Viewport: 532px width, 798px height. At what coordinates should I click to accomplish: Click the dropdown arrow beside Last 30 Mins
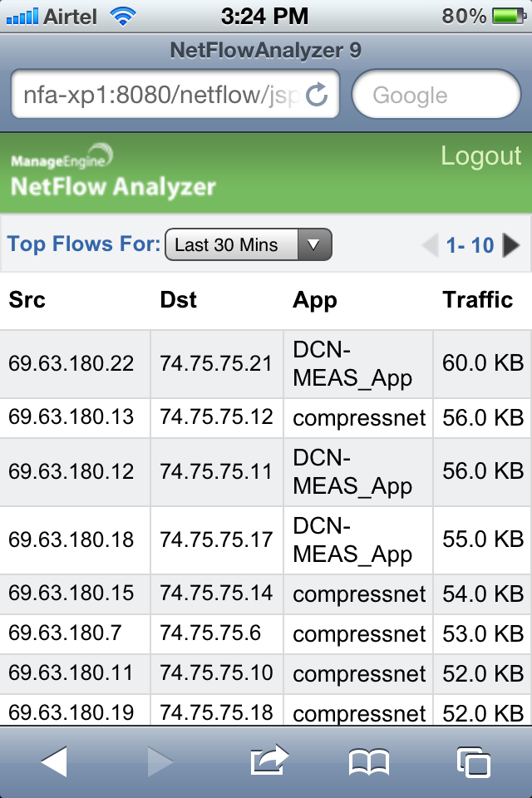314,244
